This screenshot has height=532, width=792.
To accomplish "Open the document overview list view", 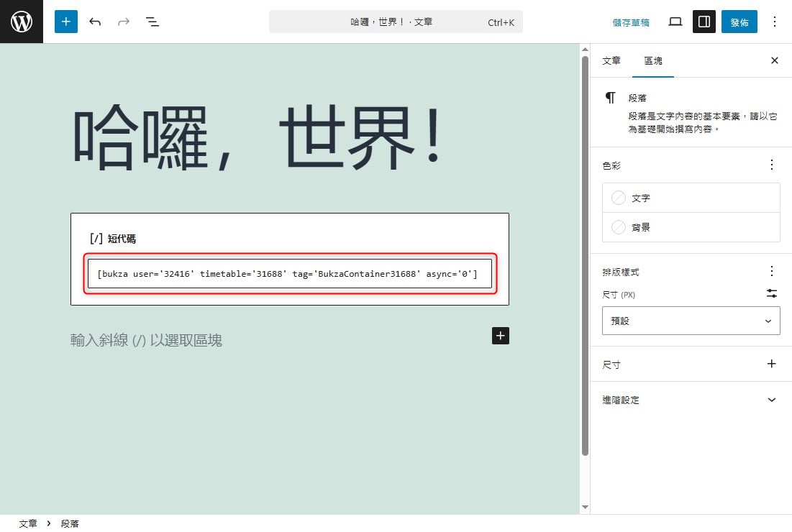I will click(x=153, y=22).
